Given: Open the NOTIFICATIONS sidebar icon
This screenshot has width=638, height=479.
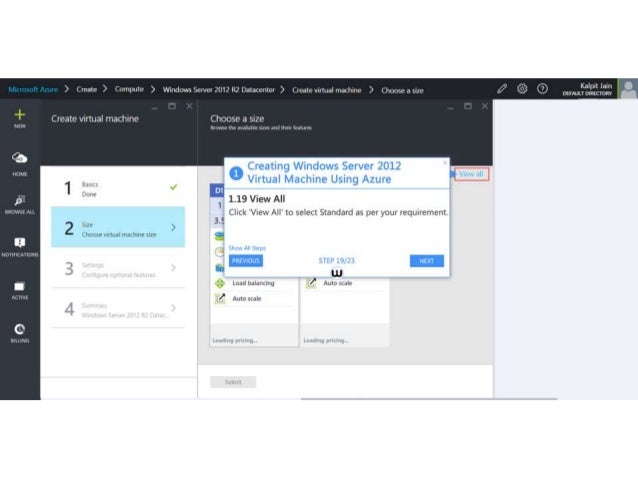Looking at the screenshot, I should click(20, 243).
